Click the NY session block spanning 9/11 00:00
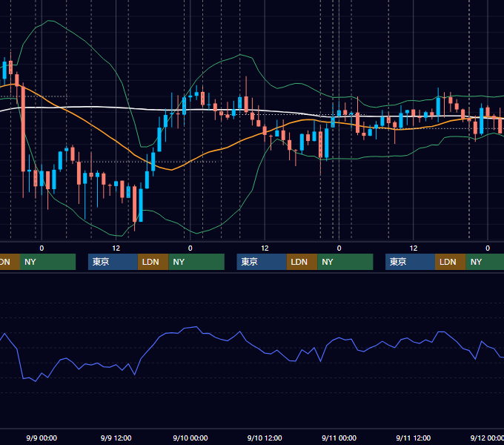Viewport: 504px width, 445px height. point(345,262)
